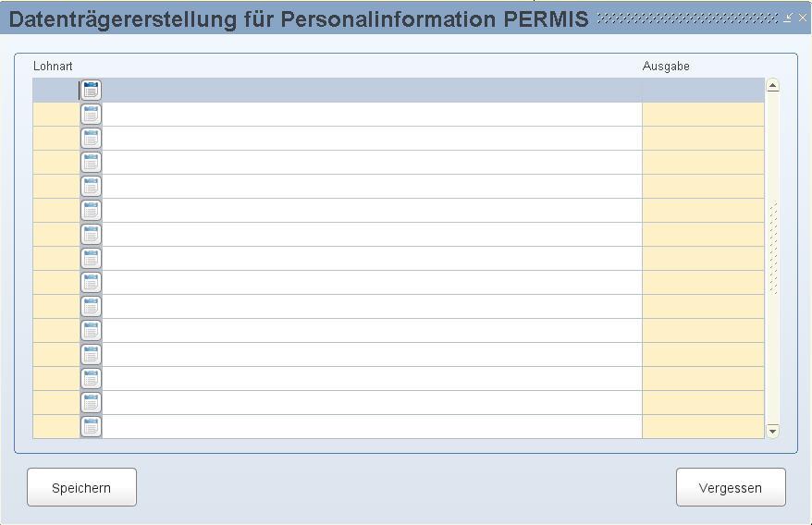The image size is (812, 525).
Task: Open the value list icon in second Lohnart row
Action: tap(91, 115)
